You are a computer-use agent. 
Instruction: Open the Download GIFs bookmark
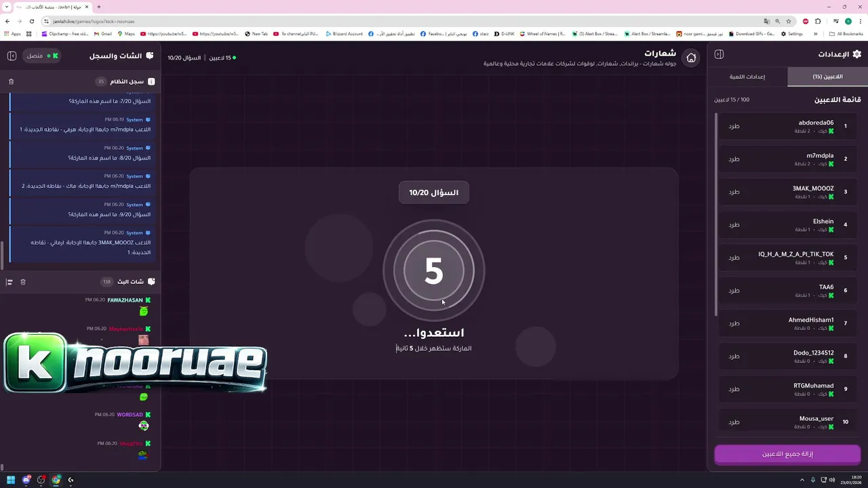752,33
